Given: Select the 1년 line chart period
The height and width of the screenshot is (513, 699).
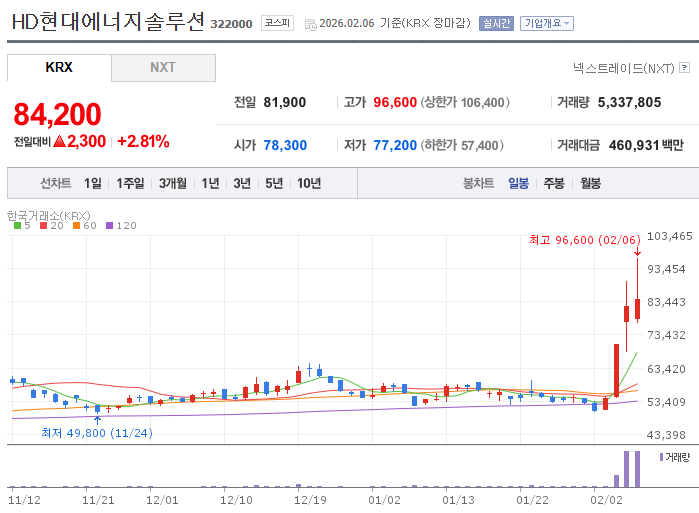Looking at the screenshot, I should click(x=210, y=183).
